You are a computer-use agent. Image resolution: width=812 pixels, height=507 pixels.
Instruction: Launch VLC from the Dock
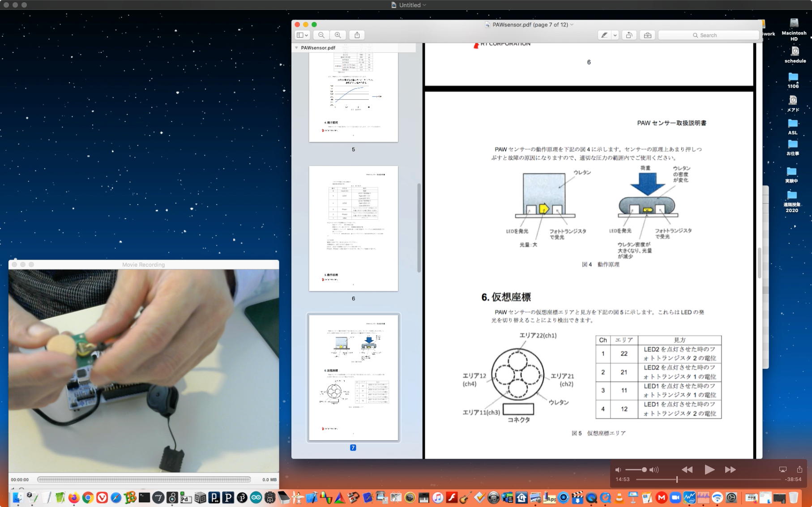coord(620,497)
